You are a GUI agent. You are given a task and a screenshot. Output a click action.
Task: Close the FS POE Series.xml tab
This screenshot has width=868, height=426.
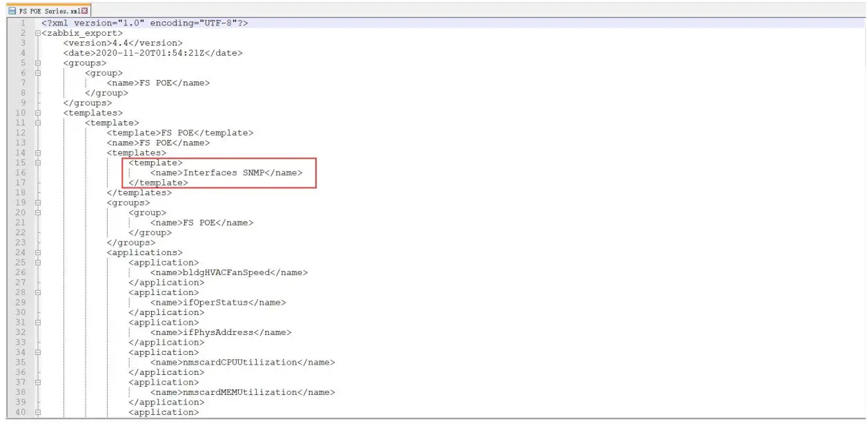tap(86, 10)
